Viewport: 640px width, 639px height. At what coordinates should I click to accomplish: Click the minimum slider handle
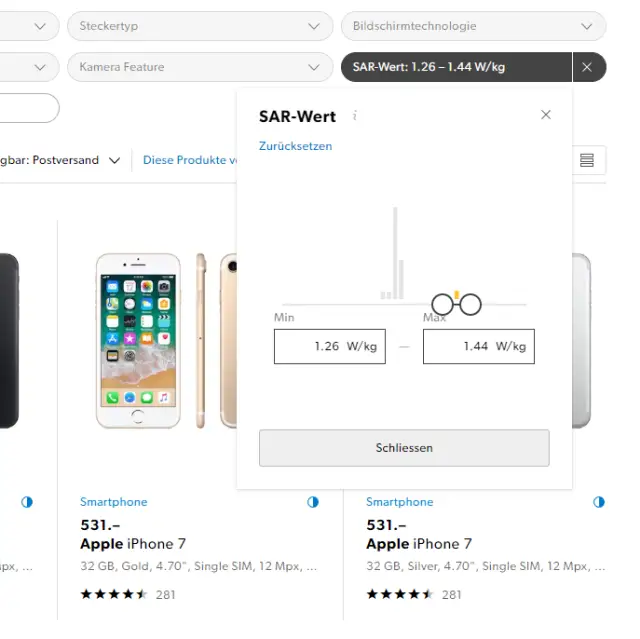(x=443, y=304)
